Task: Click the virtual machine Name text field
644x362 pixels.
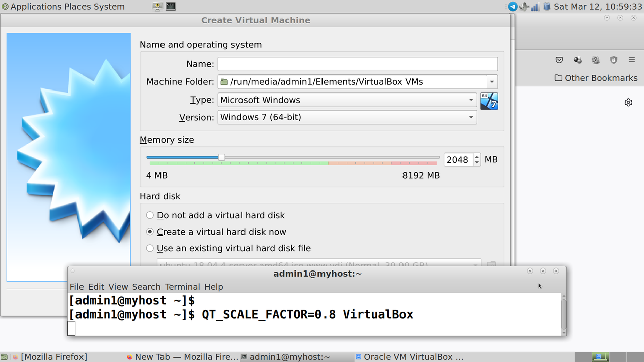Action: (358, 64)
